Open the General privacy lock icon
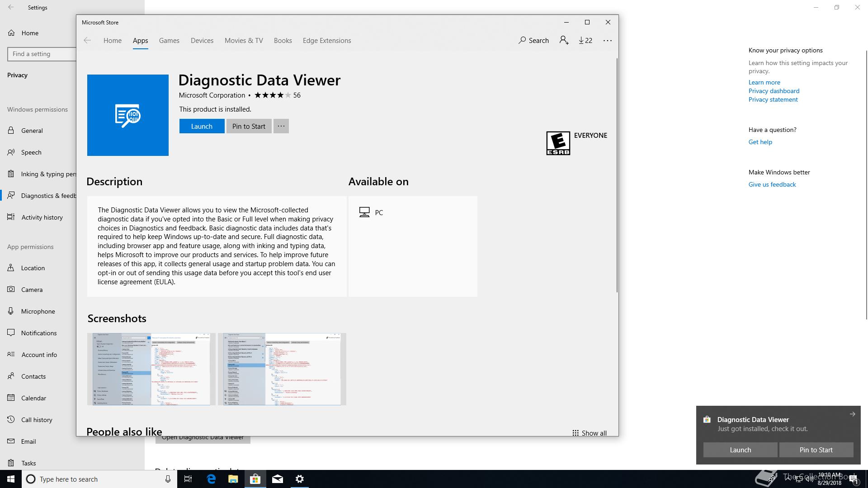Screen dimensions: 868x488 coord(11,131)
